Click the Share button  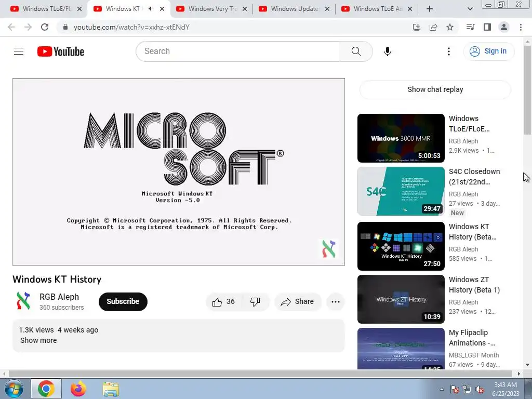click(x=298, y=302)
